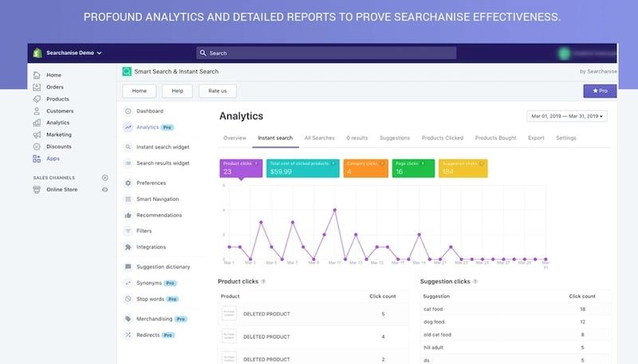Screen dimensions: 638x364
Task: Open Customers in Shopify sidebar
Action: pos(60,111)
